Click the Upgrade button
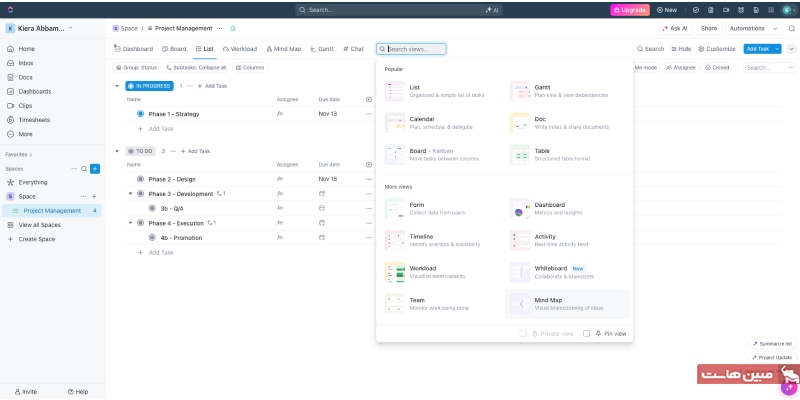The image size is (800, 400). coord(630,9)
